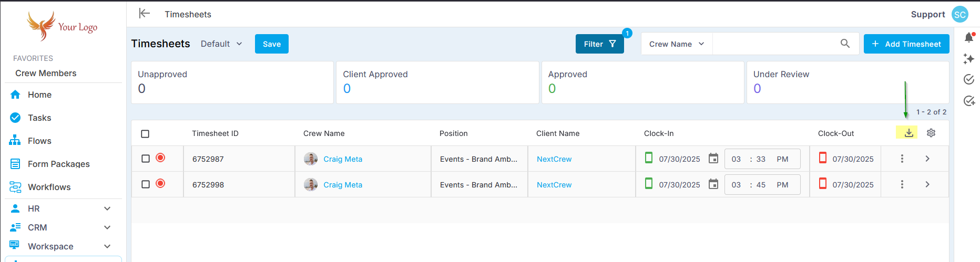This screenshot has height=262, width=980.
Task: Open clock-in calendar picker for timesheet 6752998
Action: pos(713,184)
